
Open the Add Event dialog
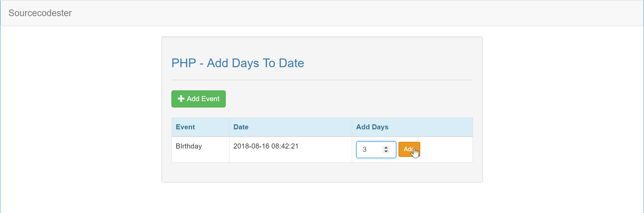click(x=198, y=99)
